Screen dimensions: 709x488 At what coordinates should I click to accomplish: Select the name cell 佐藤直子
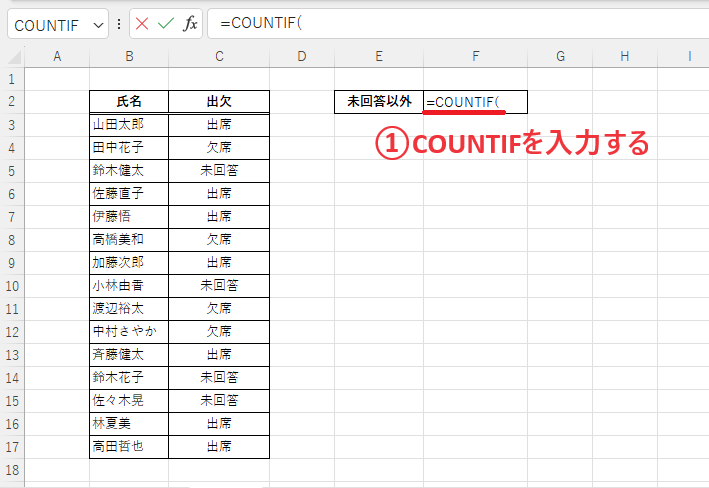129,194
